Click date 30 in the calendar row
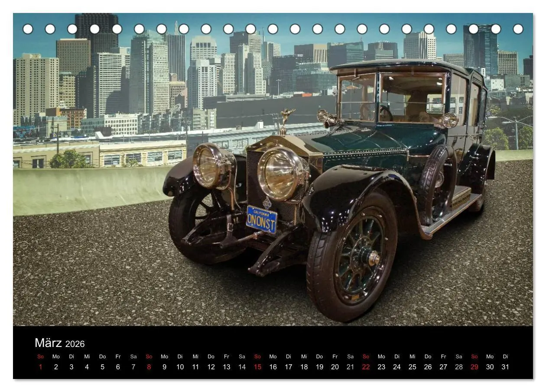Screen dimensions: 546x392 click(x=490, y=367)
